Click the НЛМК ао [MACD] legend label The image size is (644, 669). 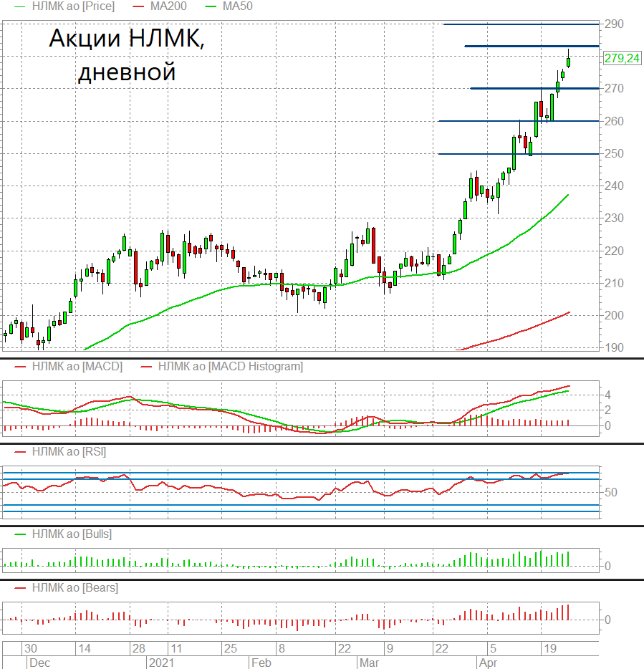point(77,367)
